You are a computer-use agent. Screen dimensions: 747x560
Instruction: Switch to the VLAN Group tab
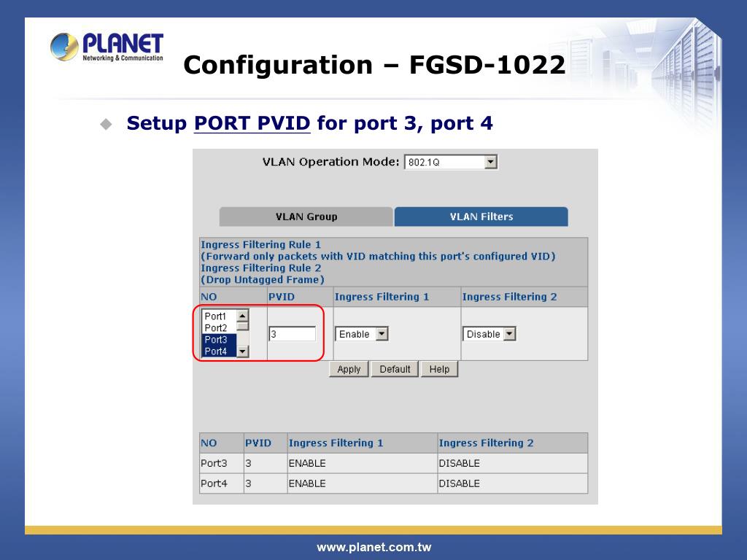click(306, 217)
